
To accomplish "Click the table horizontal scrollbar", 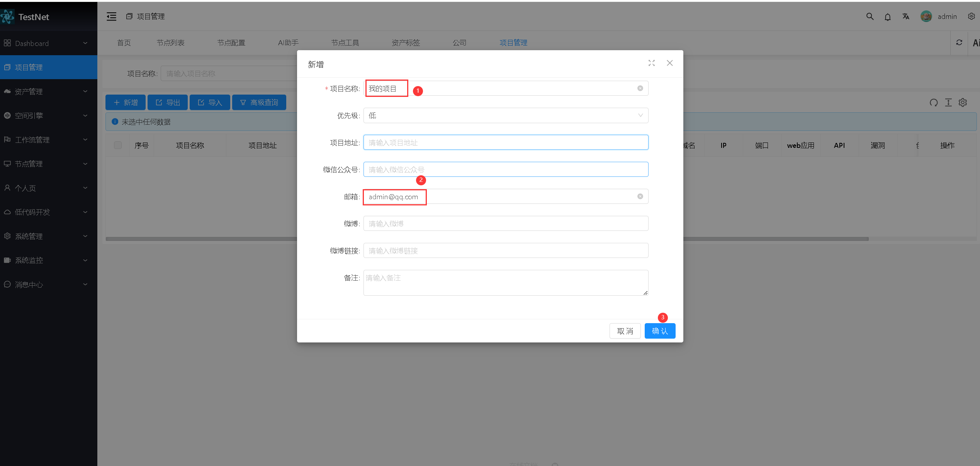I will point(201,239).
